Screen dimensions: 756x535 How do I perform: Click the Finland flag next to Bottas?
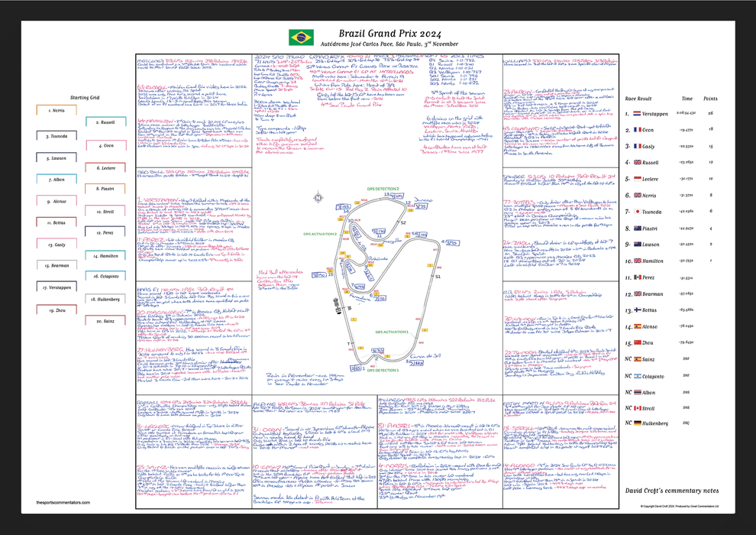(637, 310)
